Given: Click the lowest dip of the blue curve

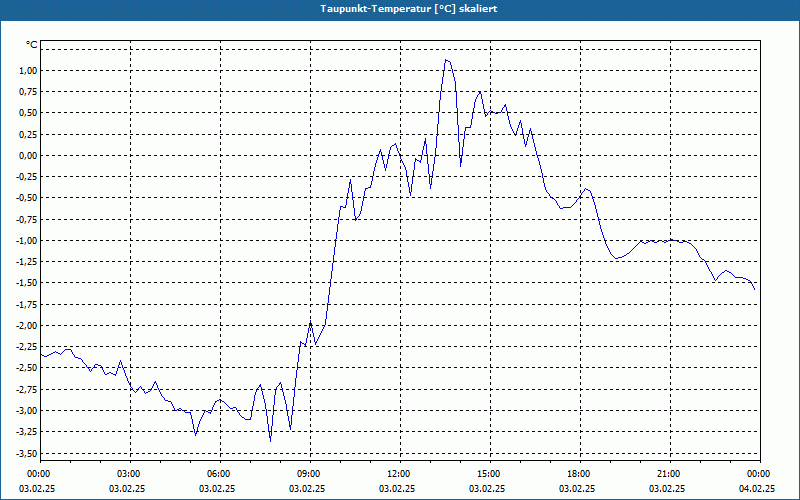Looking at the screenshot, I should click(x=270, y=441).
